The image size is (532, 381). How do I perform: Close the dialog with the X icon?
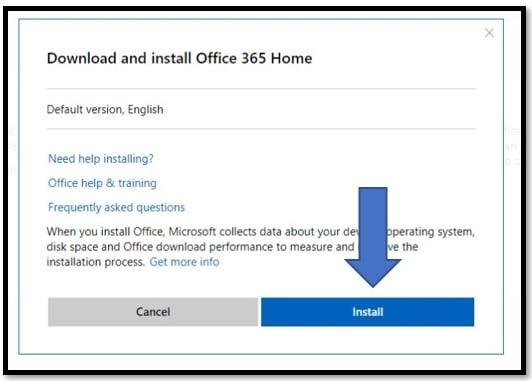tap(489, 33)
